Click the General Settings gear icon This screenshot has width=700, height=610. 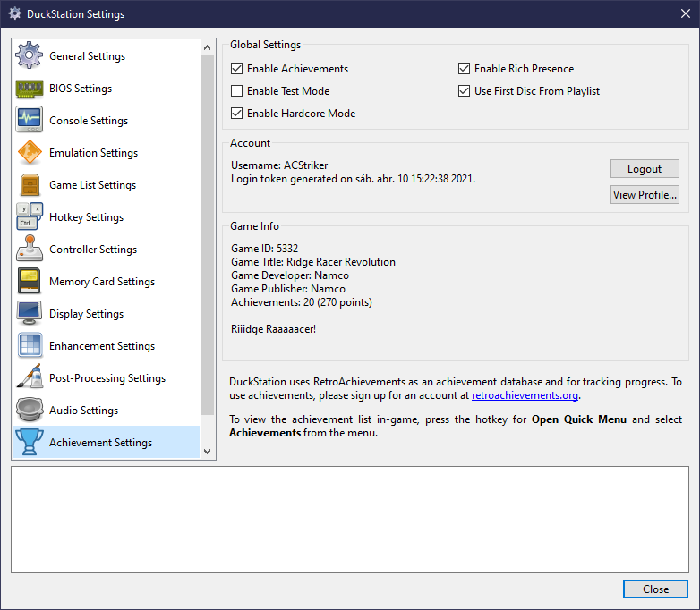click(x=29, y=55)
